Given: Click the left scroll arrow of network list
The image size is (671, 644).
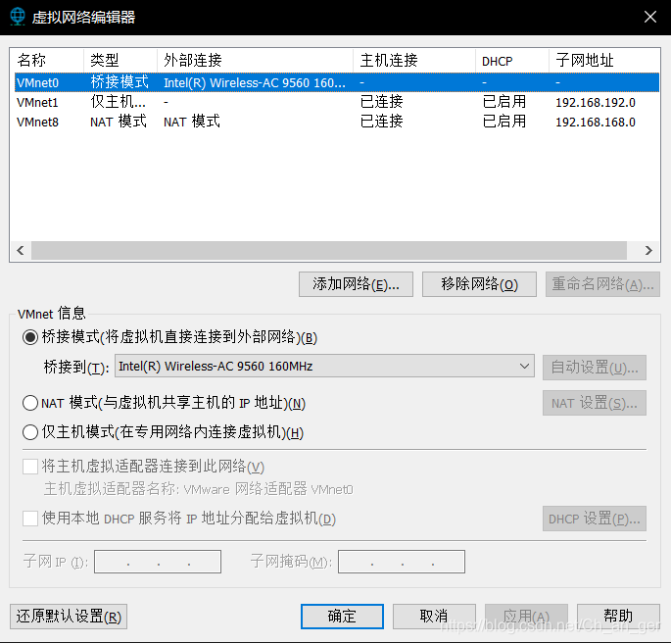Looking at the screenshot, I should (21, 251).
